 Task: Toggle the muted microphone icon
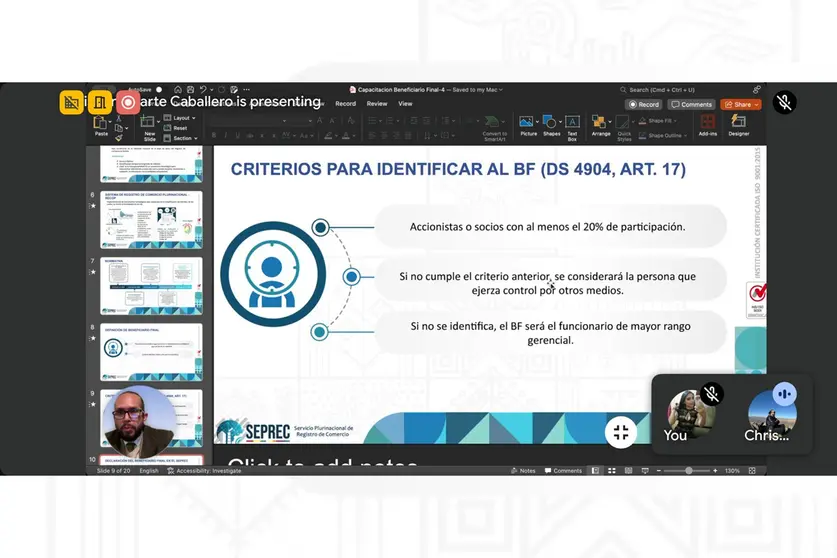click(x=784, y=102)
